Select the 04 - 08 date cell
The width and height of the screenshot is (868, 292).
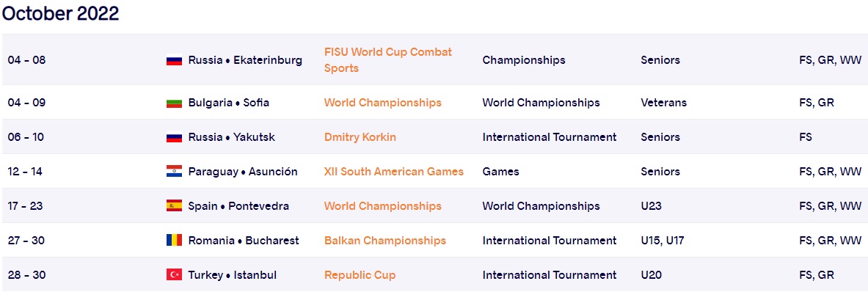pyautogui.click(x=26, y=60)
